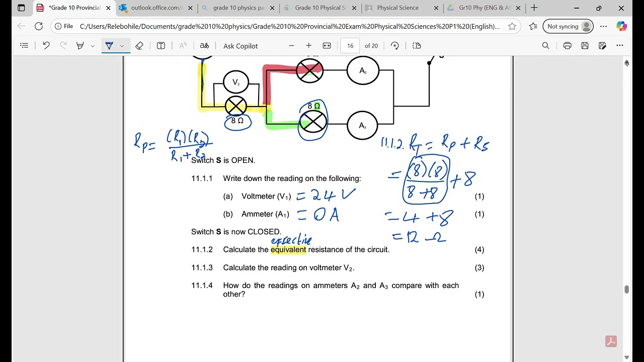Select the Draw pen tool
This screenshot has height=362, width=644.
pos(109,46)
